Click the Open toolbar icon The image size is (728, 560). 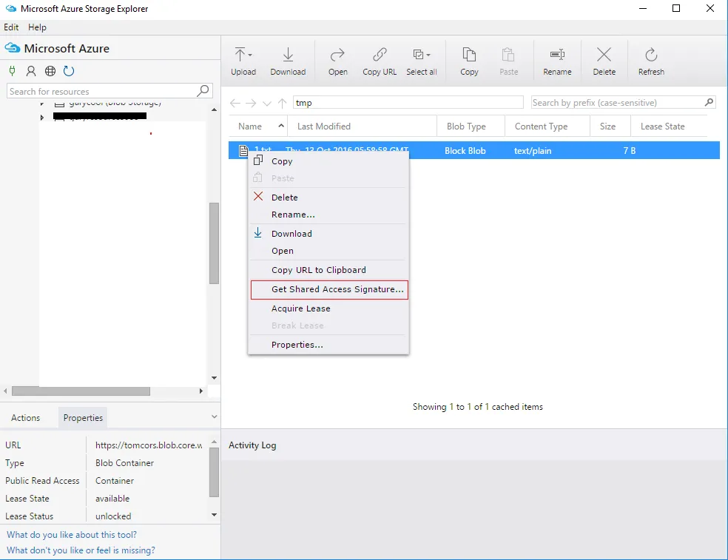tap(337, 55)
